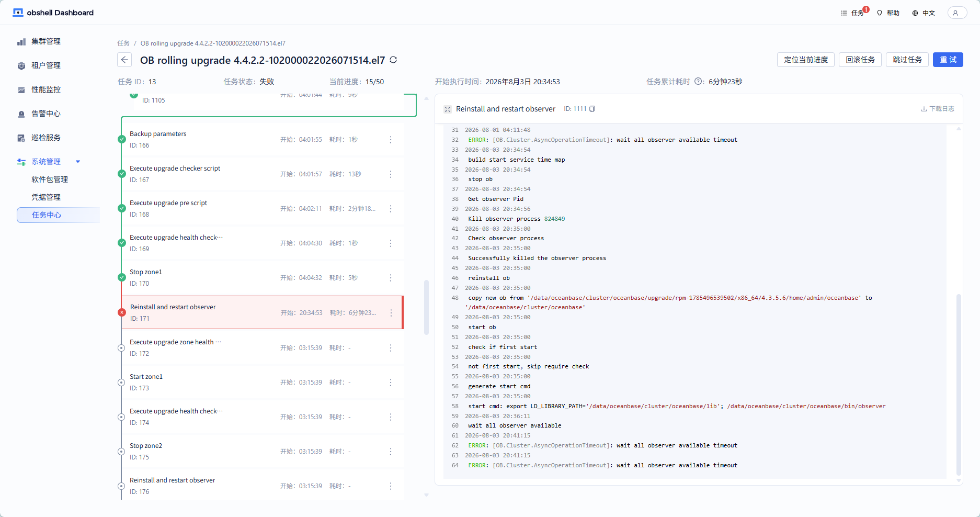Image resolution: width=980 pixels, height=517 pixels.
Task: Click the ERROR message on log line 64
Action: pos(602,465)
